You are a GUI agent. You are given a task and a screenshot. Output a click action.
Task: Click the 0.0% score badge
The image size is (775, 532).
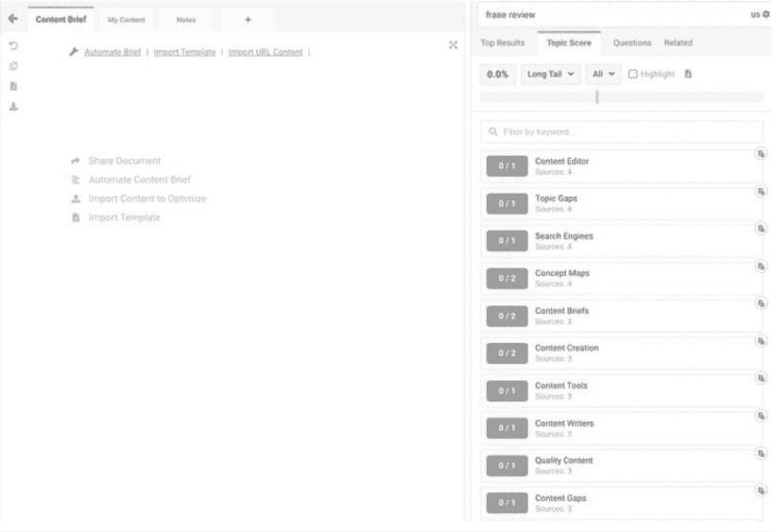point(498,74)
